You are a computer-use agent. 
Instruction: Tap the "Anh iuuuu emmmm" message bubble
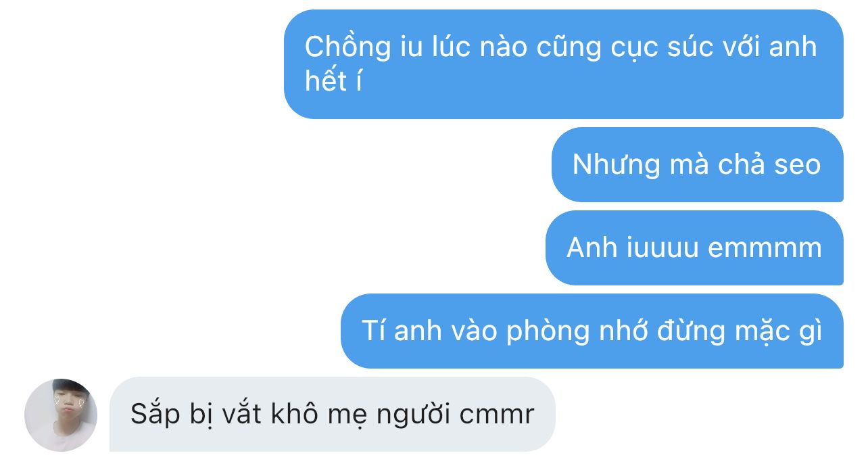click(x=694, y=248)
